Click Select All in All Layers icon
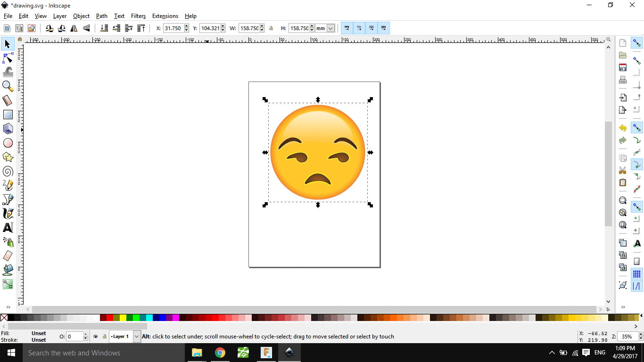This screenshot has height=362, width=644. click(x=19, y=28)
